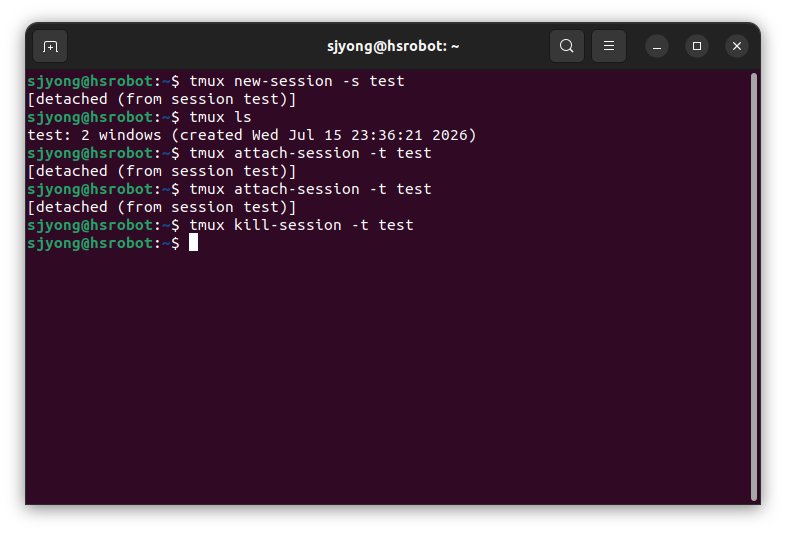Click the last empty prompt sjyong@hsrobot:~$

104,243
